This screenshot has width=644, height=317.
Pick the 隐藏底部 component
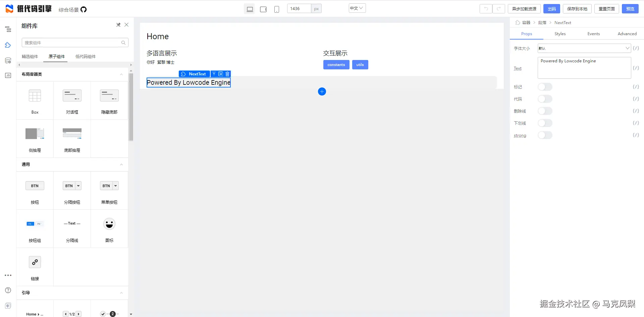[x=109, y=100]
